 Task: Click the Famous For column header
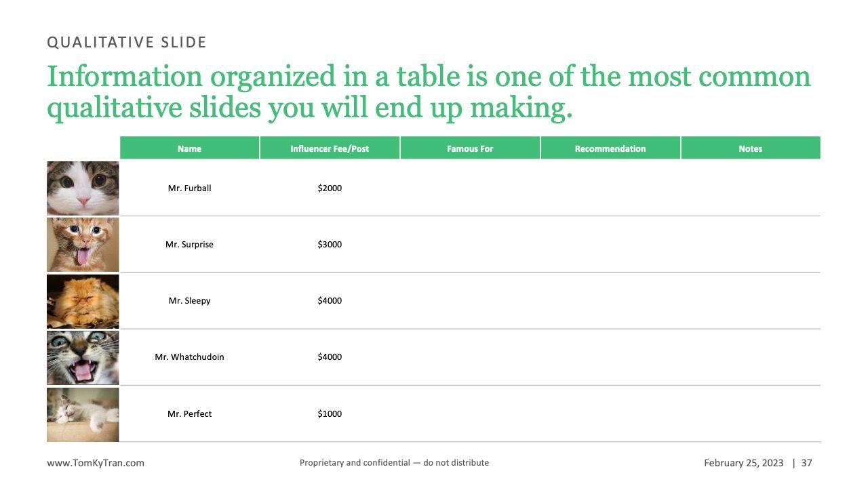pos(470,148)
